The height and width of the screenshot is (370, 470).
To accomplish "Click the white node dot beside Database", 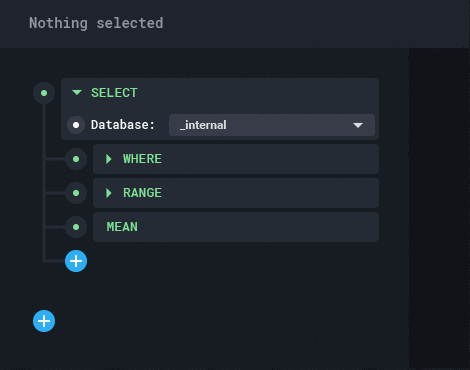I will (76, 125).
